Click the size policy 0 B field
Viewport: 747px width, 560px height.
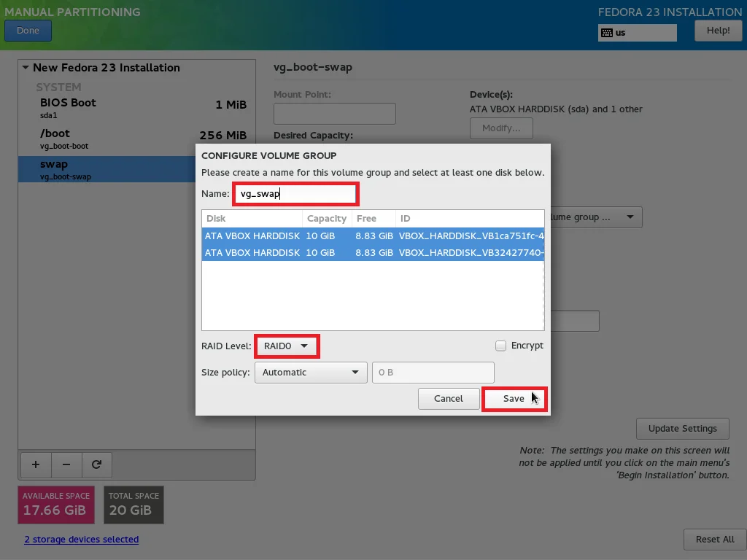433,373
